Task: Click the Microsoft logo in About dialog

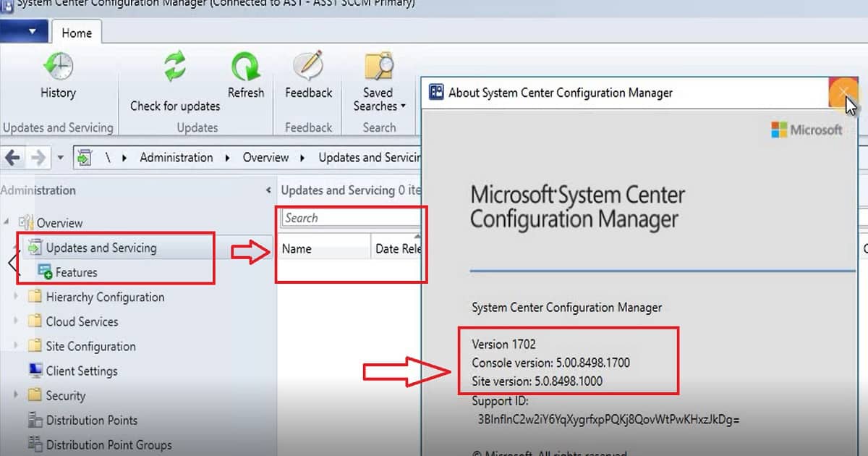Action: coord(807,130)
